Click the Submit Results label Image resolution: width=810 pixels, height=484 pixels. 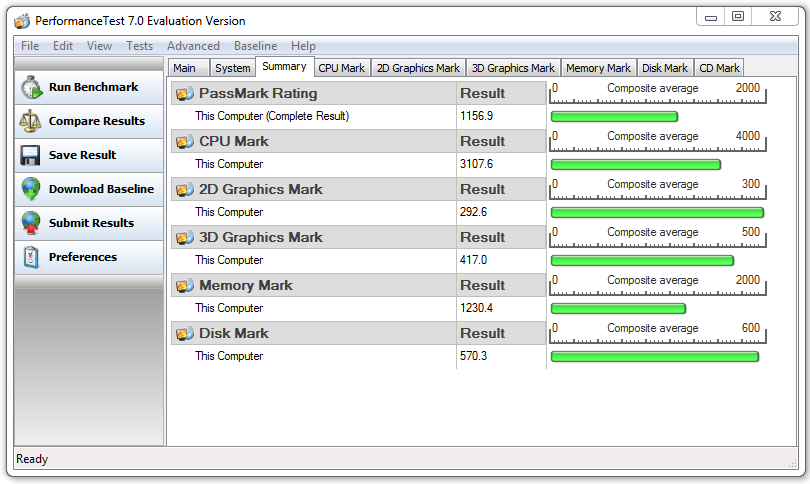coord(91,223)
